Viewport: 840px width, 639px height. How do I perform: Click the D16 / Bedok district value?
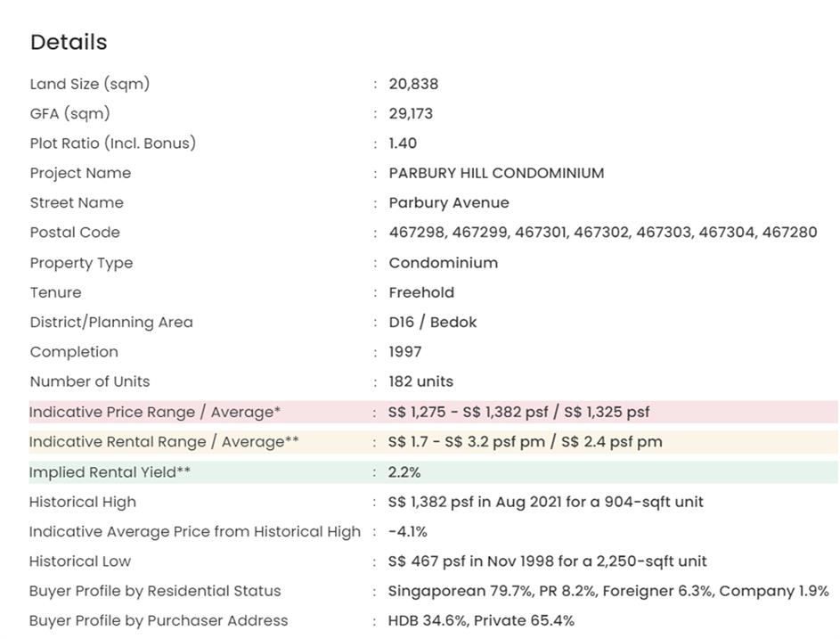[432, 322]
